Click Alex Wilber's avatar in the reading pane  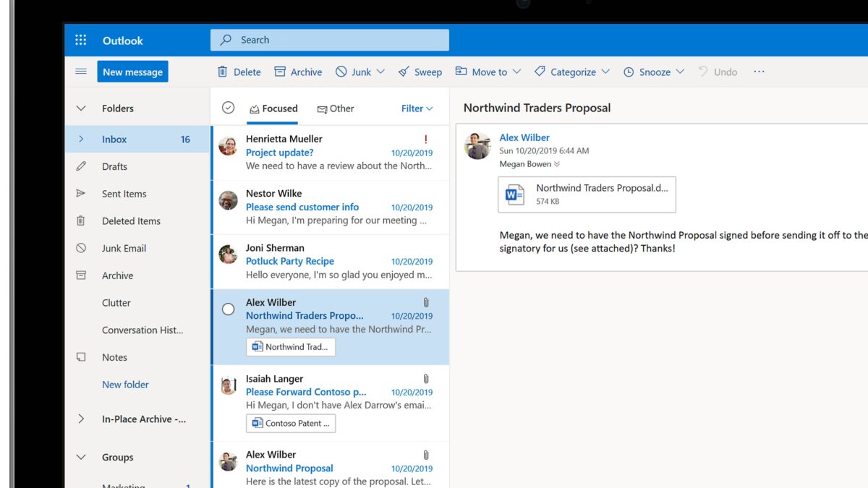(x=477, y=146)
